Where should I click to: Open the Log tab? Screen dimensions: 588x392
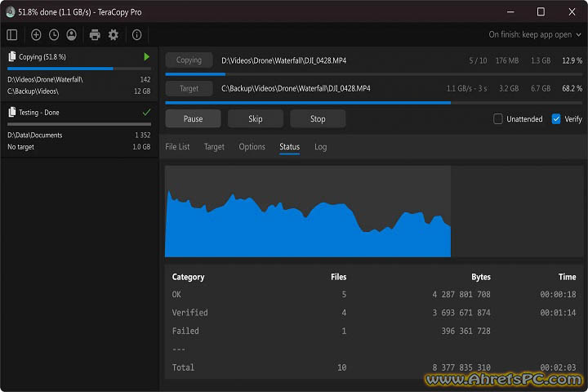pos(321,147)
